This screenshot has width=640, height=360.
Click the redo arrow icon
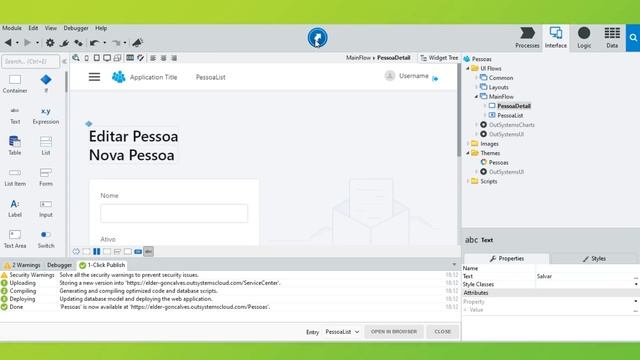(x=116, y=42)
